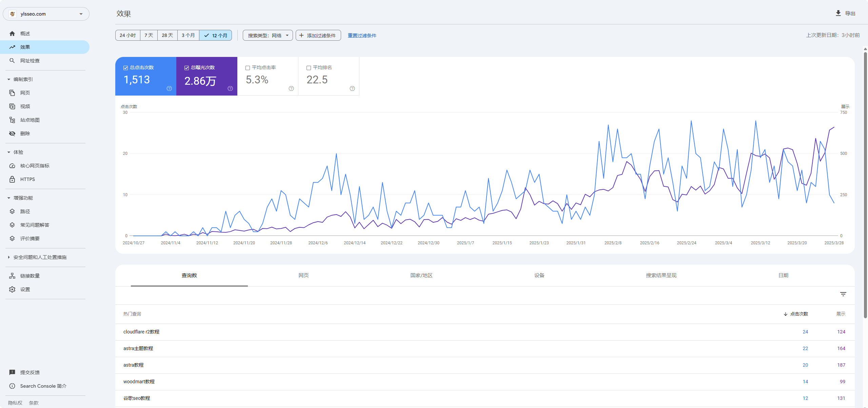
Task: Open the 删除 removals icon
Action: [12, 134]
